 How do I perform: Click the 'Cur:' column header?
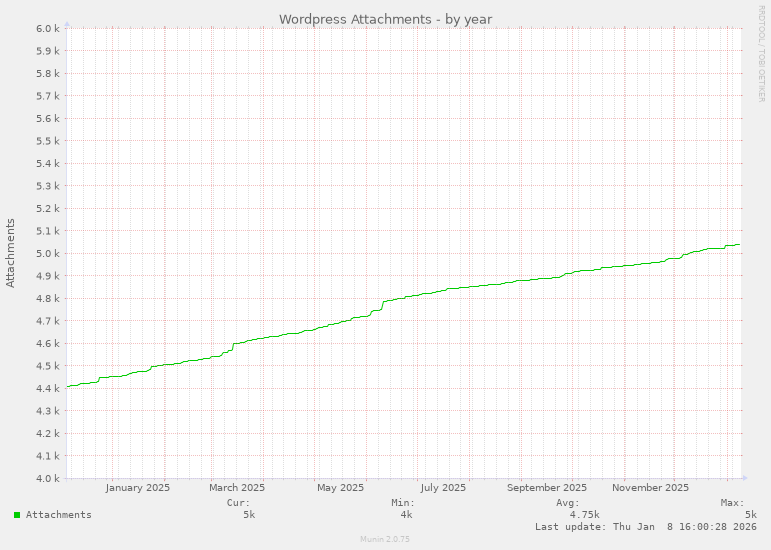(x=238, y=503)
